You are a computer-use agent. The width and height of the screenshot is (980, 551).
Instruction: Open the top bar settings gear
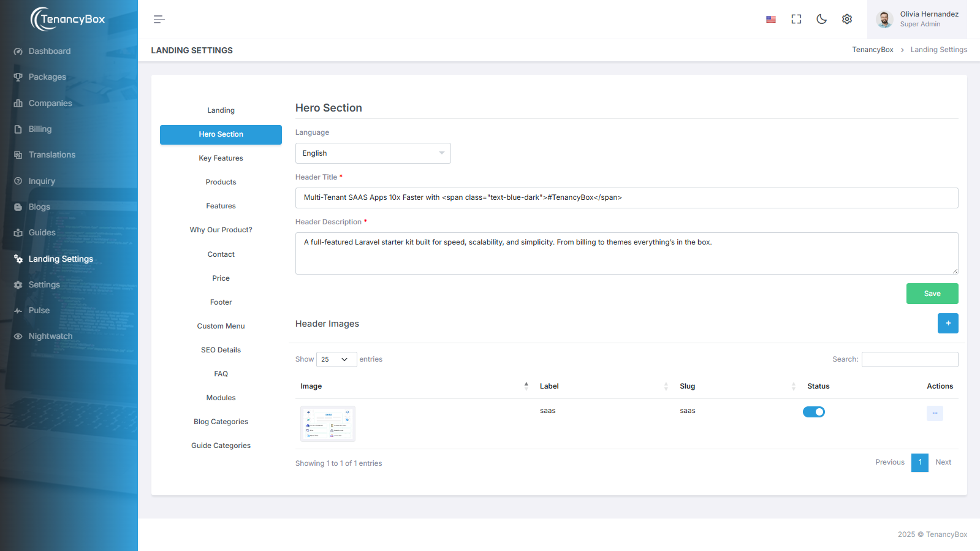pyautogui.click(x=847, y=20)
